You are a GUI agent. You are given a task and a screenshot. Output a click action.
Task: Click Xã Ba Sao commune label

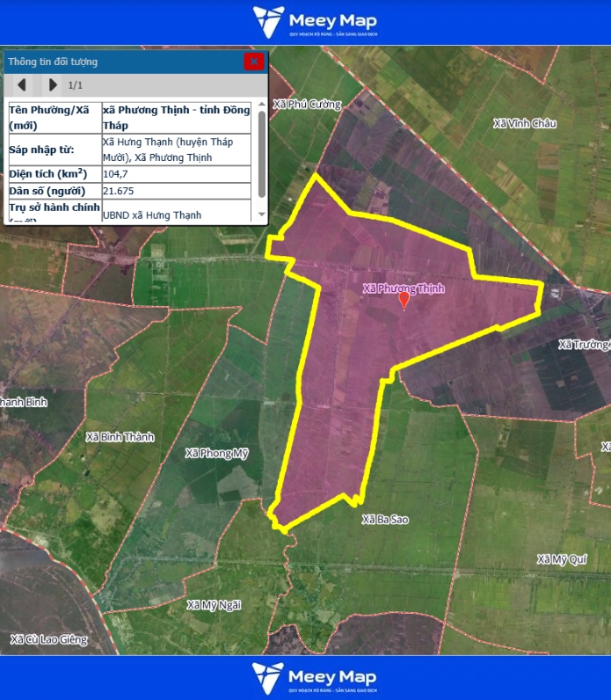[385, 520]
